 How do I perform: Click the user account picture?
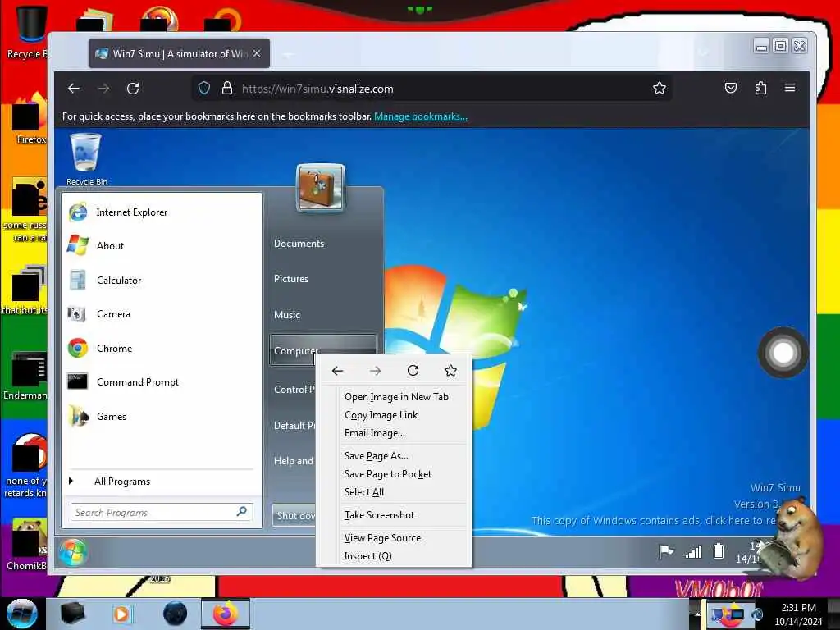[321, 188]
